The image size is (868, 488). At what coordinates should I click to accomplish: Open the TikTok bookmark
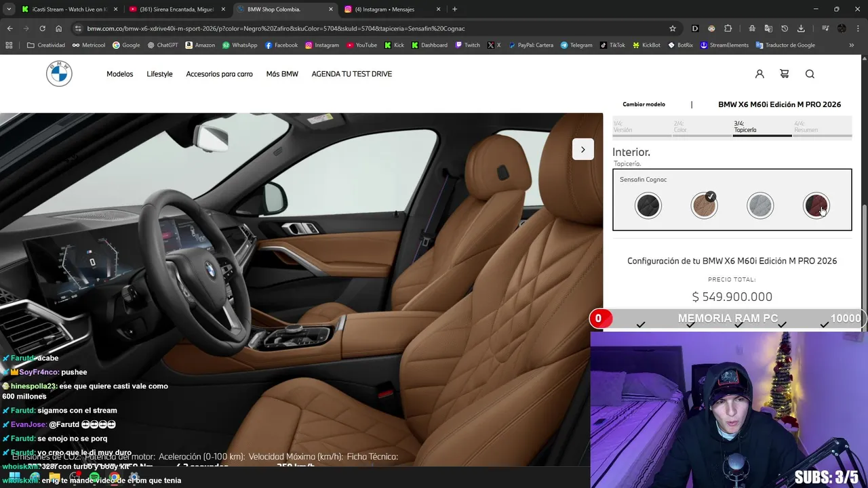tap(612, 45)
